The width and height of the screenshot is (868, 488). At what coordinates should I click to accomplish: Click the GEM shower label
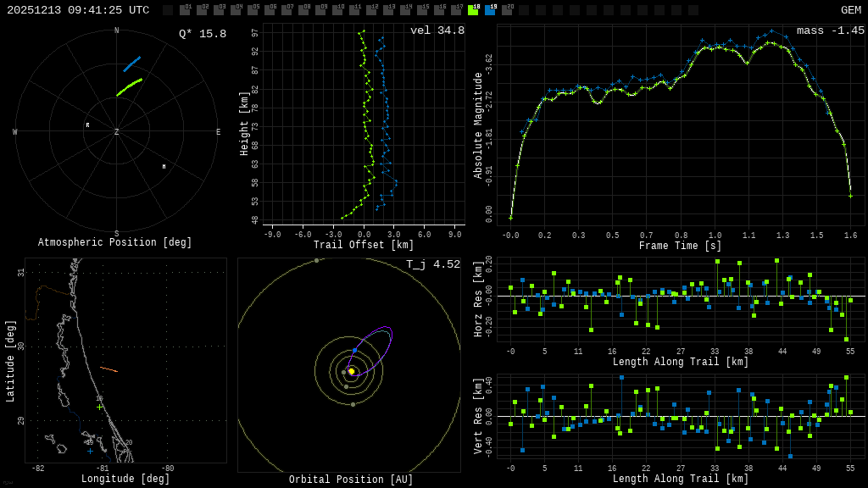[850, 10]
